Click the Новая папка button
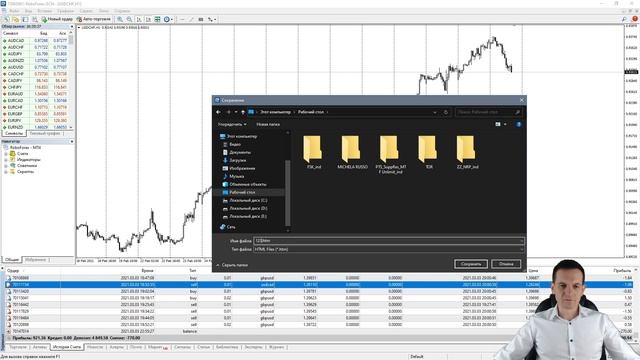Image resolution: width=640 pixels, height=360 pixels. [x=268, y=124]
